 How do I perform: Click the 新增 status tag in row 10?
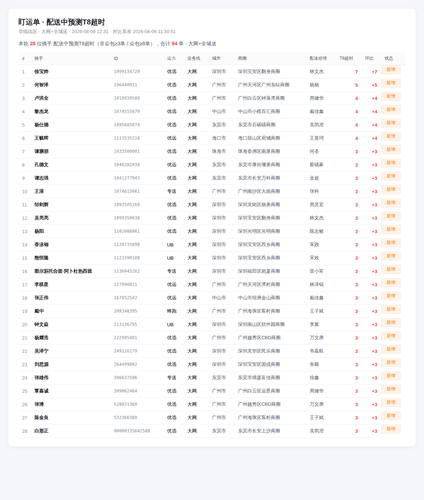(391, 190)
